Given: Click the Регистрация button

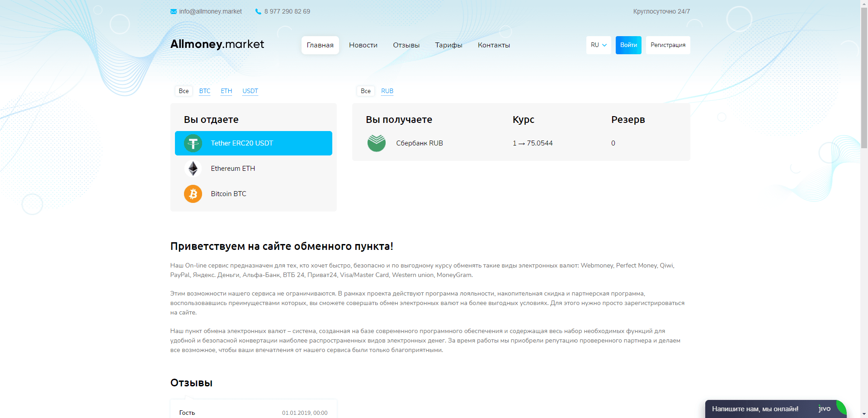Looking at the screenshot, I should click(x=668, y=45).
